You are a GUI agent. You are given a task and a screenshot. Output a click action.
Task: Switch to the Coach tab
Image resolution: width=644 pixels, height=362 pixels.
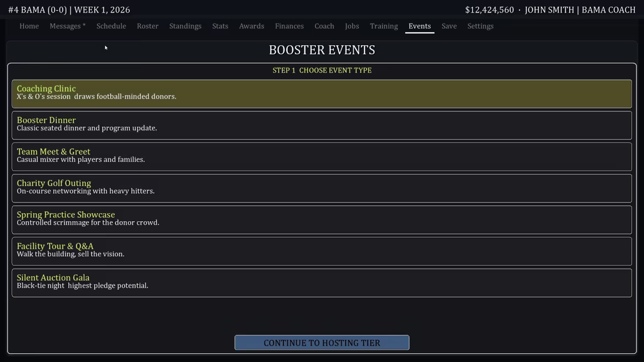pyautogui.click(x=324, y=26)
